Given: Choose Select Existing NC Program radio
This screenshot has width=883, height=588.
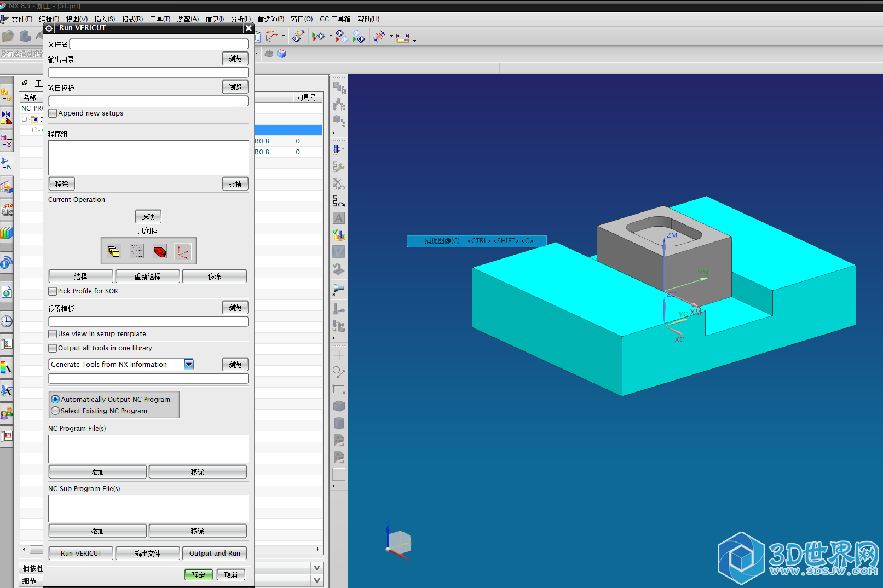Looking at the screenshot, I should (55, 411).
